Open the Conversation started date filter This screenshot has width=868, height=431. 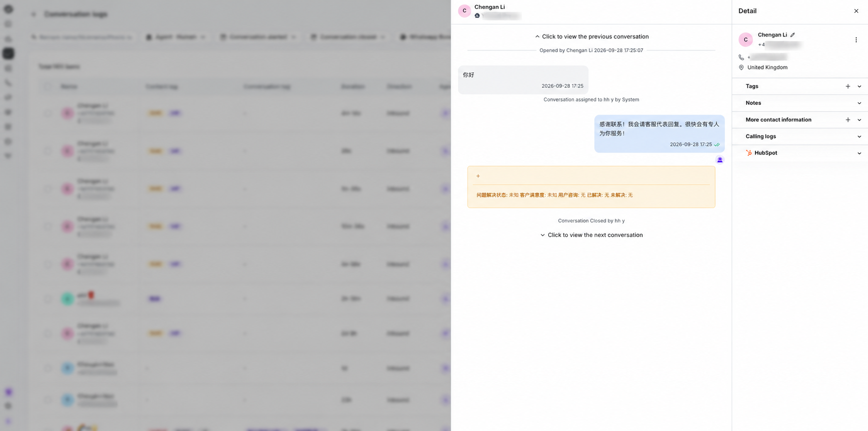pos(258,37)
